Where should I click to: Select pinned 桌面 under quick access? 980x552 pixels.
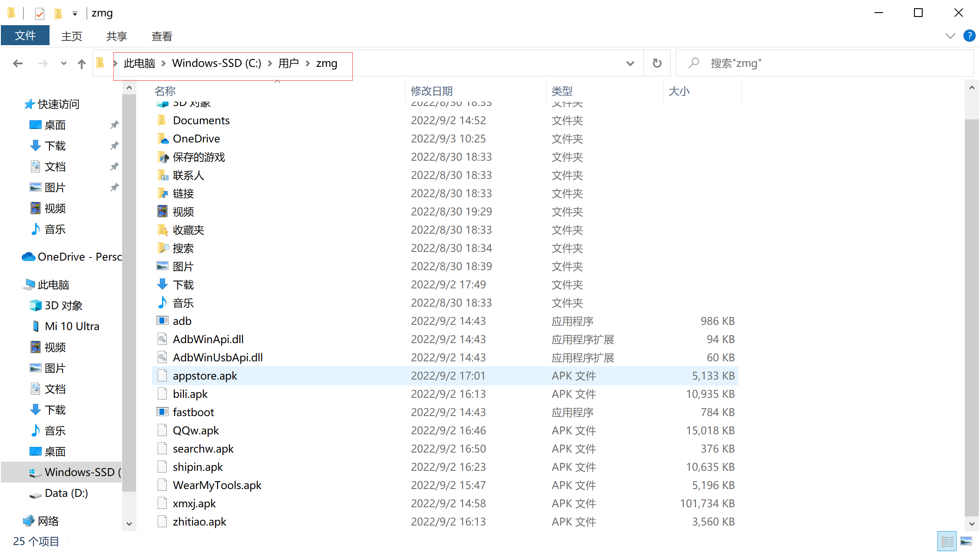tap(55, 125)
